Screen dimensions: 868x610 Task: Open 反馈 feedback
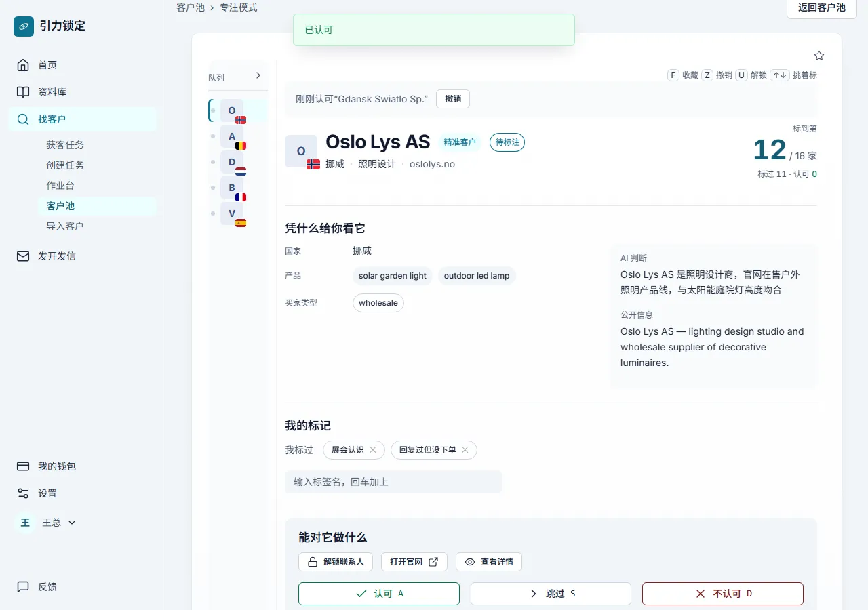click(x=83, y=587)
